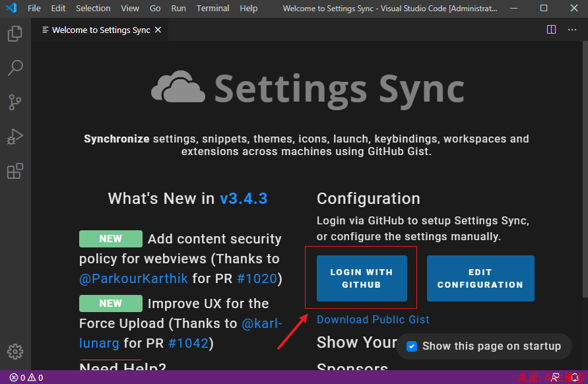Split the editor to the right
The height and width of the screenshot is (384, 588).
tap(551, 30)
